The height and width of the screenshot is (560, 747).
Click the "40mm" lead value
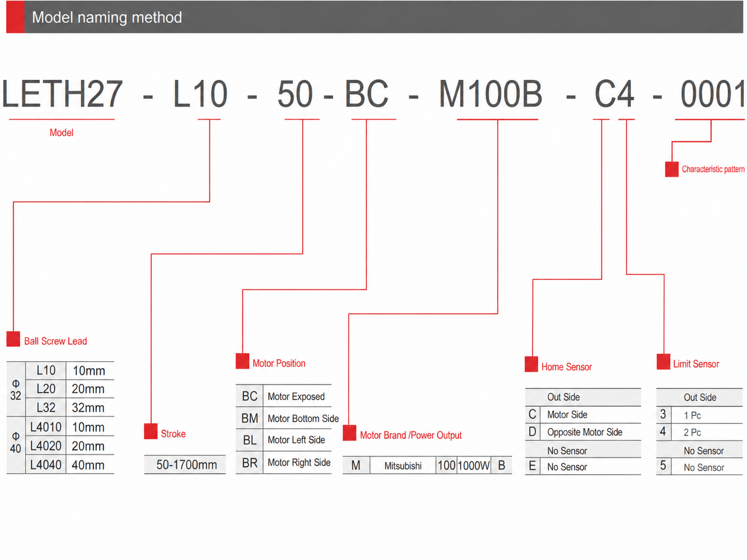pyautogui.click(x=88, y=465)
